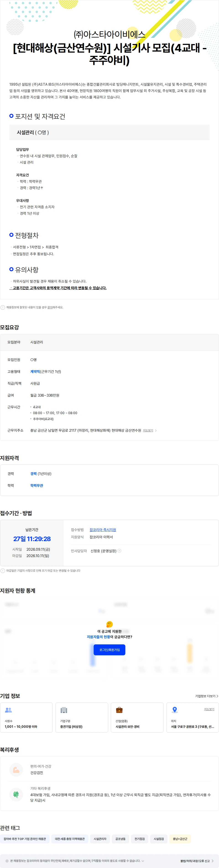Viewport: 219px width, 868px height.
Task: Expand 인사담당자 신정호 plus icon
Action: coord(119,550)
